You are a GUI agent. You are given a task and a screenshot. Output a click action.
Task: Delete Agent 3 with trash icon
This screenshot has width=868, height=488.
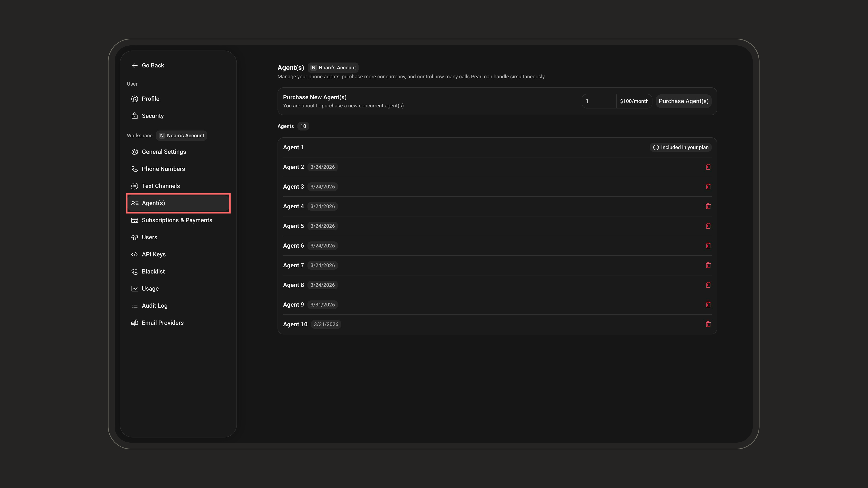(x=708, y=187)
